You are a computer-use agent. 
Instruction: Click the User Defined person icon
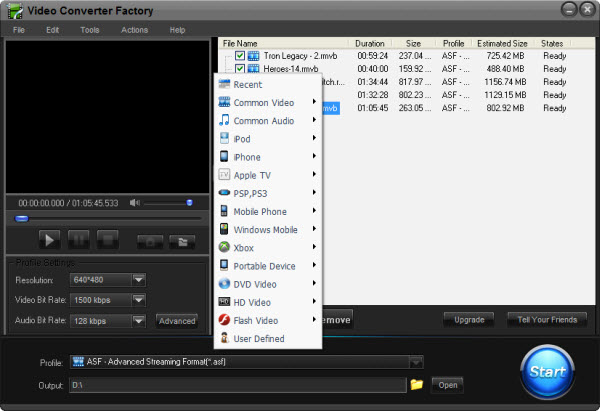pyautogui.click(x=224, y=338)
